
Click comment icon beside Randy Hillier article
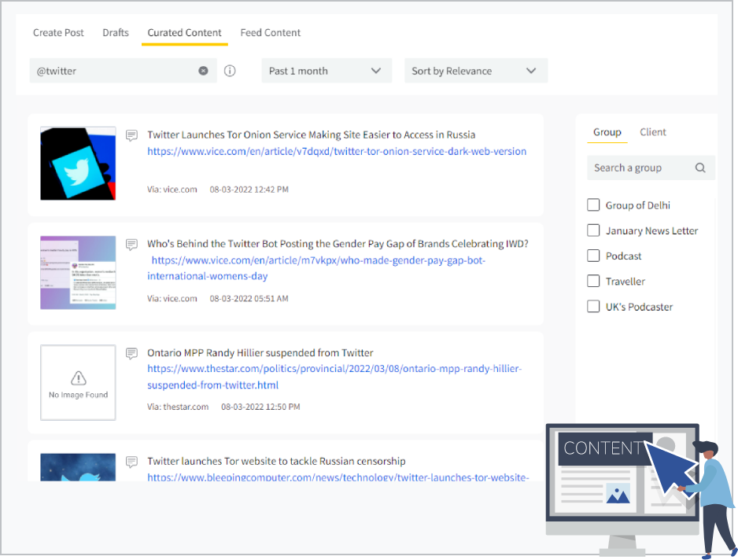click(x=132, y=353)
